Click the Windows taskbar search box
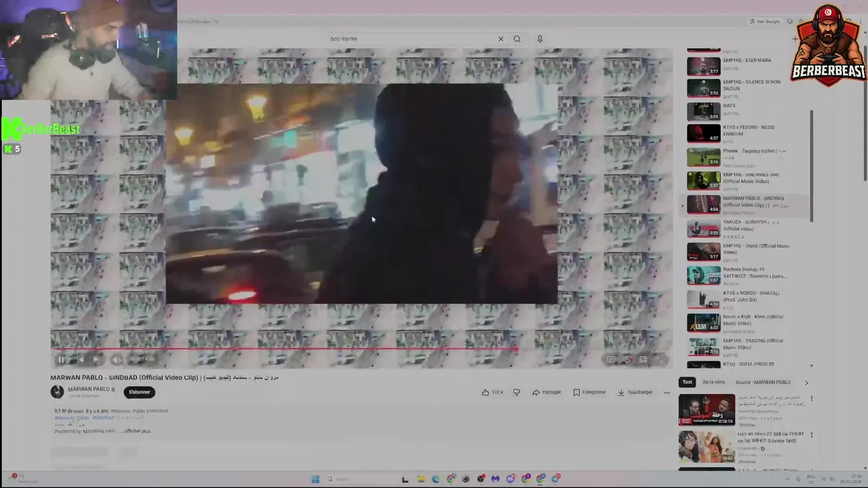This screenshot has width=868, height=488. 359,479
